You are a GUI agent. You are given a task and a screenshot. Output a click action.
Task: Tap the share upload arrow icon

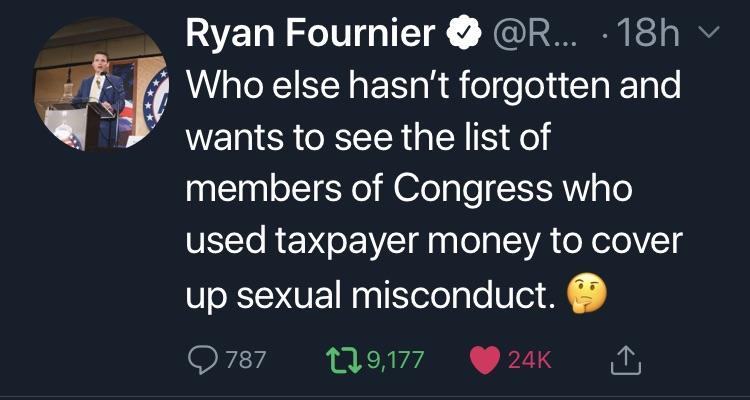pyautogui.click(x=625, y=360)
